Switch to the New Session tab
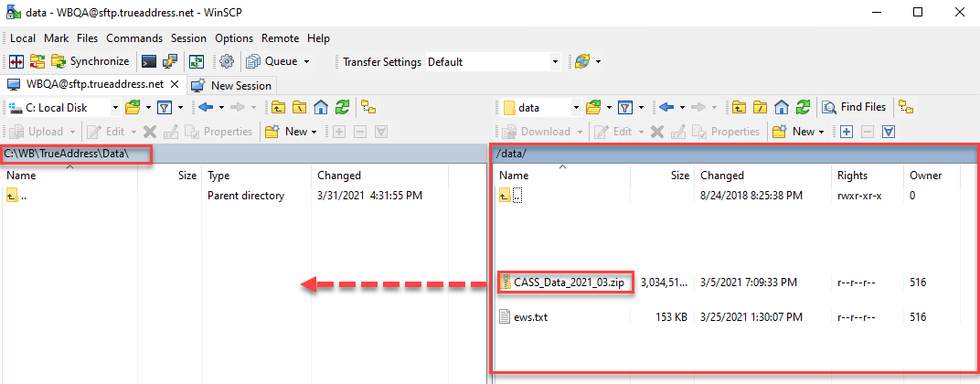Screen dimensions: 980x384 (232, 85)
